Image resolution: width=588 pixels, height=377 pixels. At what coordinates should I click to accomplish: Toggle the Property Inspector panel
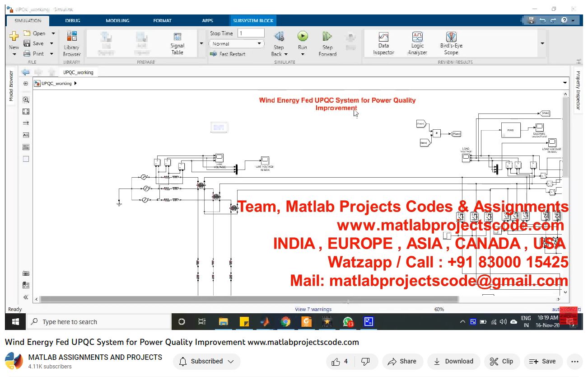tap(578, 90)
